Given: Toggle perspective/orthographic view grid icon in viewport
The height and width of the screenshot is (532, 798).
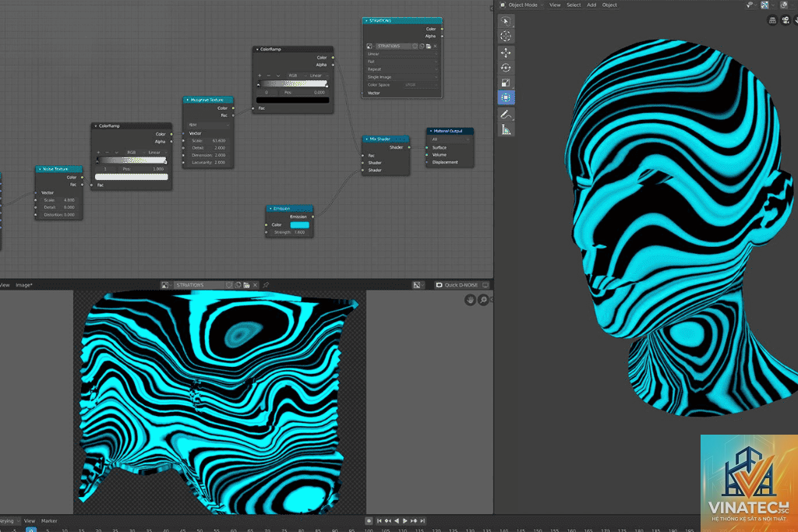Looking at the screenshot, I should coord(772,20).
